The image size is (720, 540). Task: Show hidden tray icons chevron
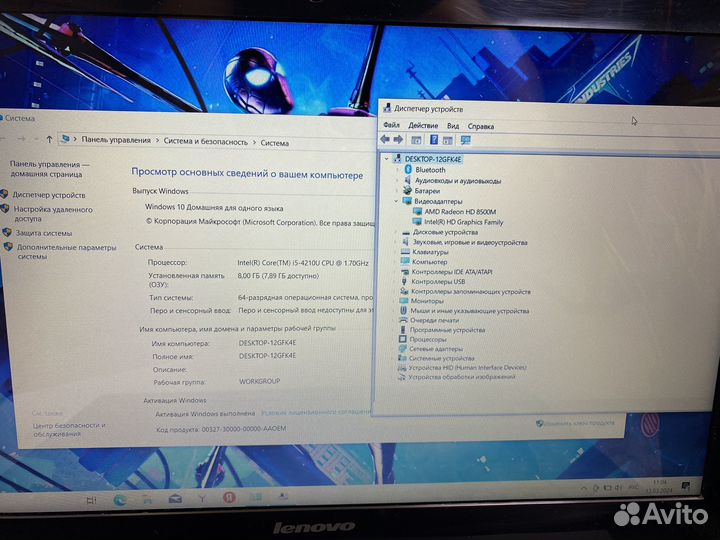click(584, 488)
